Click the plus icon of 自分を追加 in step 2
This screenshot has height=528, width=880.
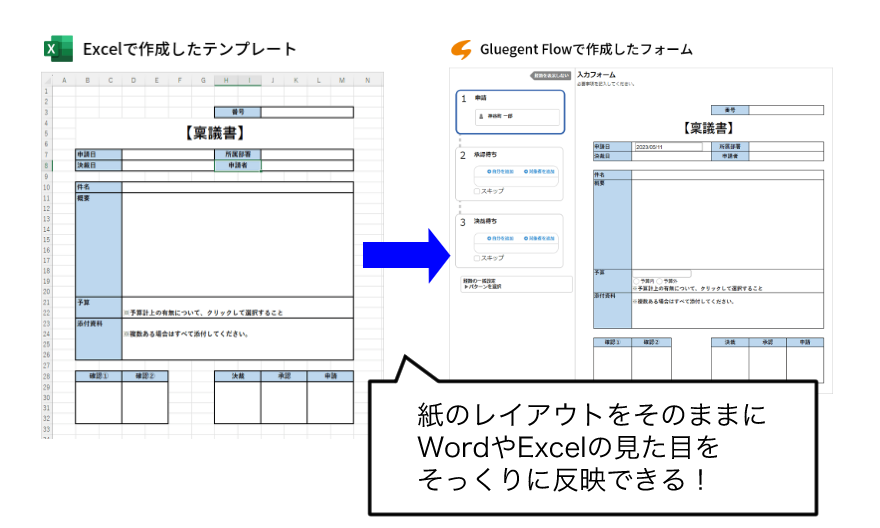489,172
